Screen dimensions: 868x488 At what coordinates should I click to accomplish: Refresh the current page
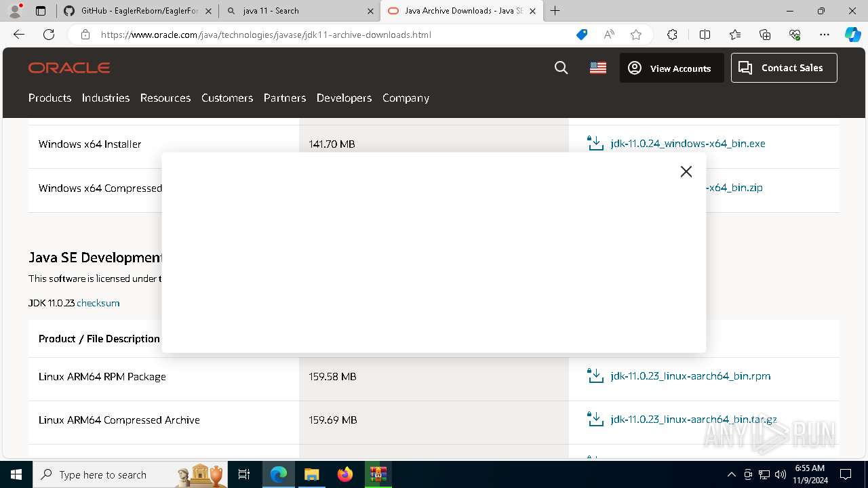(x=49, y=35)
